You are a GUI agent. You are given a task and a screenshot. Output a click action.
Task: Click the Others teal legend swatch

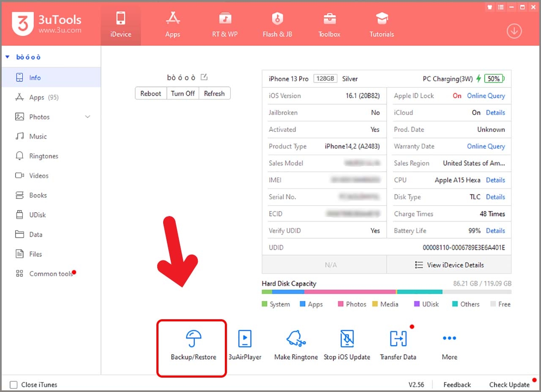pyautogui.click(x=455, y=304)
